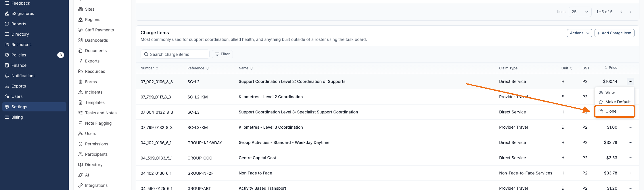The image size is (644, 190).
Task: Click the GST column header
Action: point(586,68)
